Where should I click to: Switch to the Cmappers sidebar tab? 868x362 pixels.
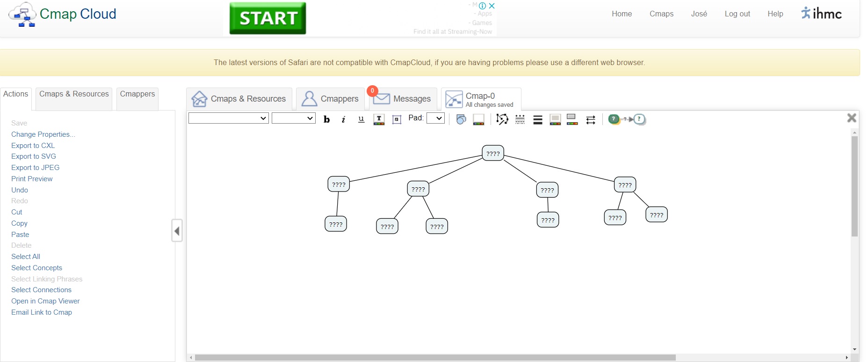tap(137, 94)
